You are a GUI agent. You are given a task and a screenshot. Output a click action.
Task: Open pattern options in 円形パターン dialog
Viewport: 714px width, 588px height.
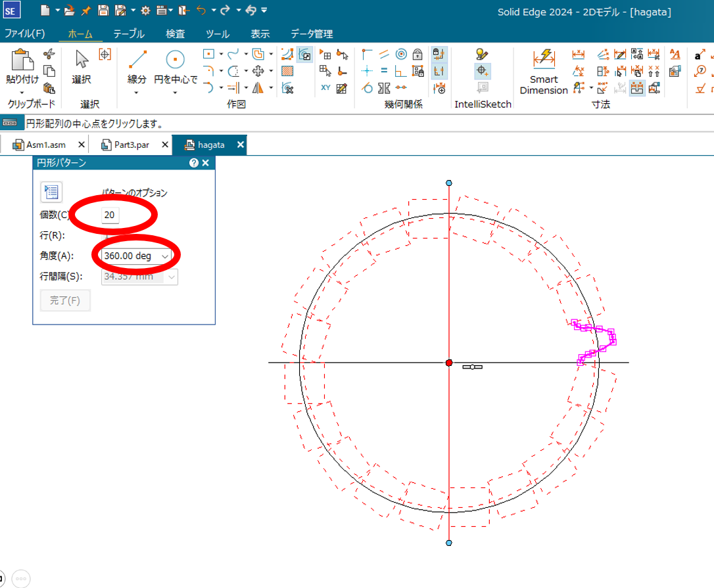[51, 192]
